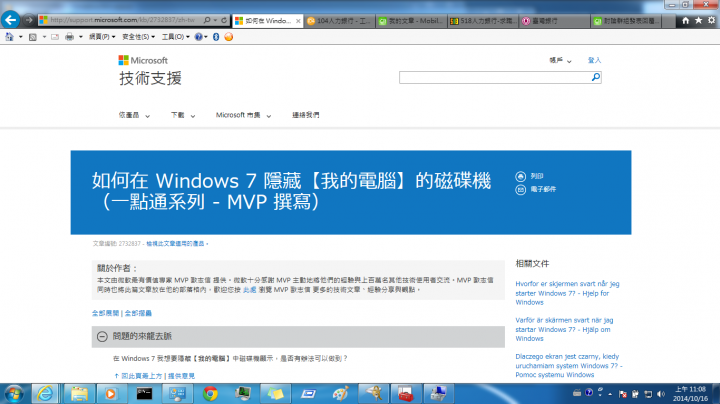Refresh the page with the reload icon

pos(224,20)
